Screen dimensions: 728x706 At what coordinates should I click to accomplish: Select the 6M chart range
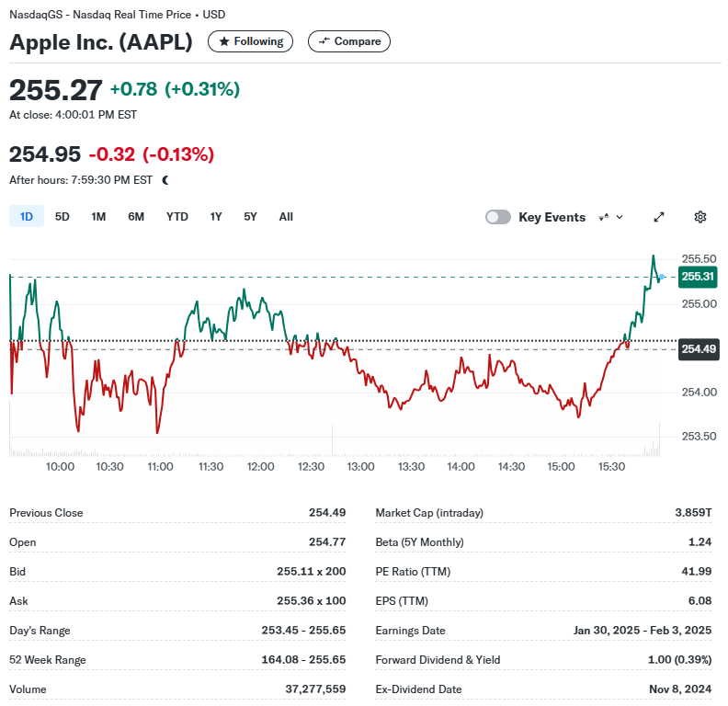[136, 216]
